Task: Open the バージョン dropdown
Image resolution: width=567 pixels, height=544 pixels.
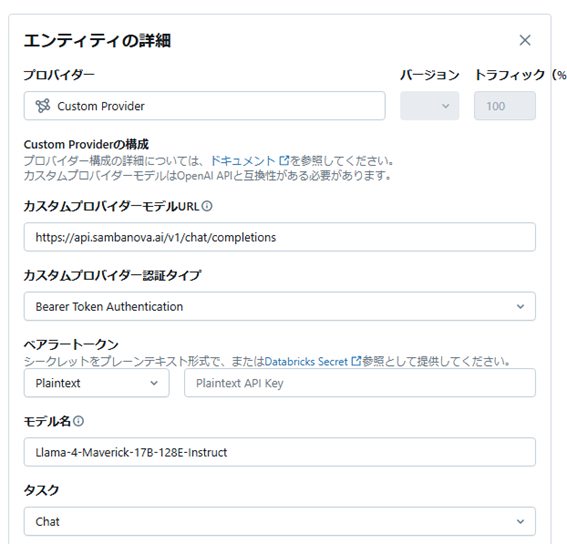Action: [x=430, y=106]
